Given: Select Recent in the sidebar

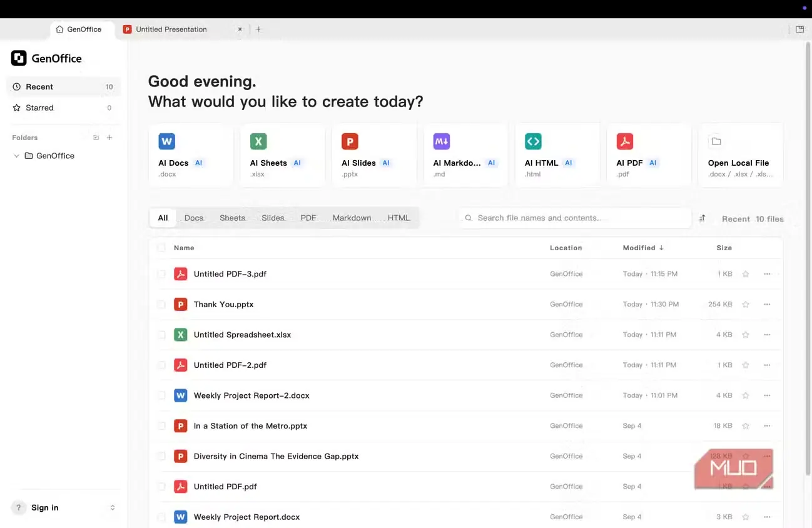Looking at the screenshot, I should click(63, 87).
